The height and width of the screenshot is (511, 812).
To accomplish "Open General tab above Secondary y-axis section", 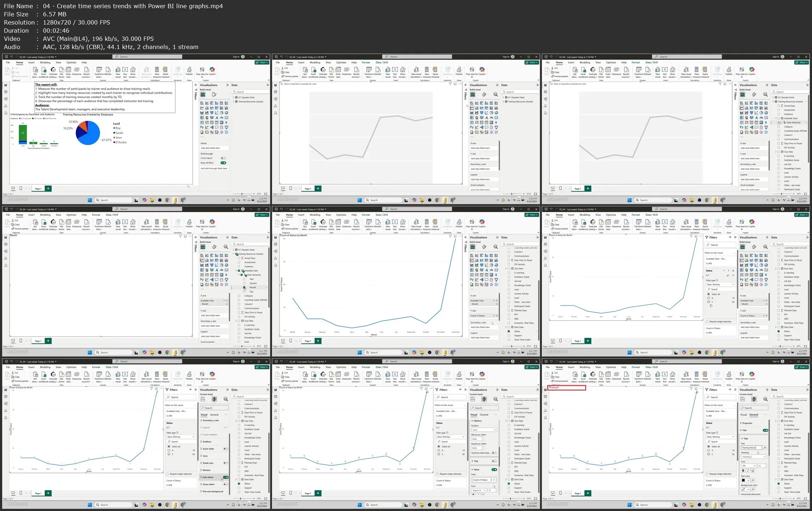I will [x=214, y=415].
